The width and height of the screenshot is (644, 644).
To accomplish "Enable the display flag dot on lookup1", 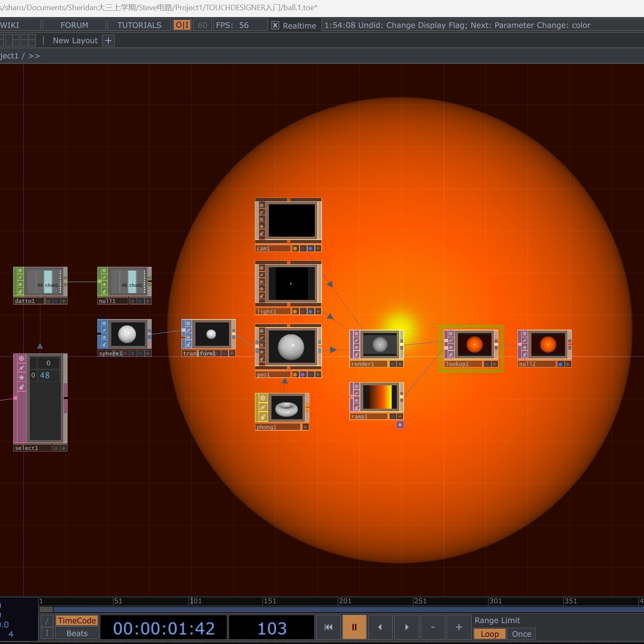I will pos(487,364).
